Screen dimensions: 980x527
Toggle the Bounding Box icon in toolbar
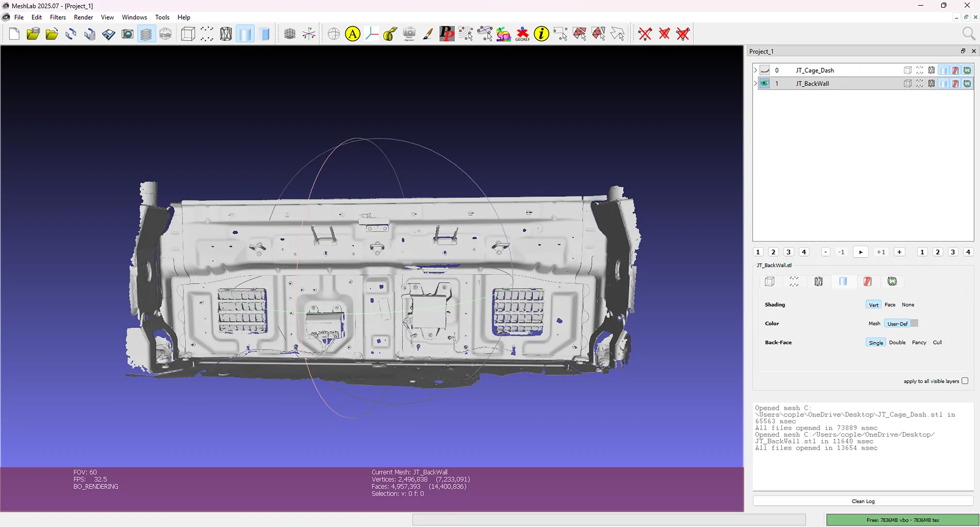pyautogui.click(x=188, y=35)
